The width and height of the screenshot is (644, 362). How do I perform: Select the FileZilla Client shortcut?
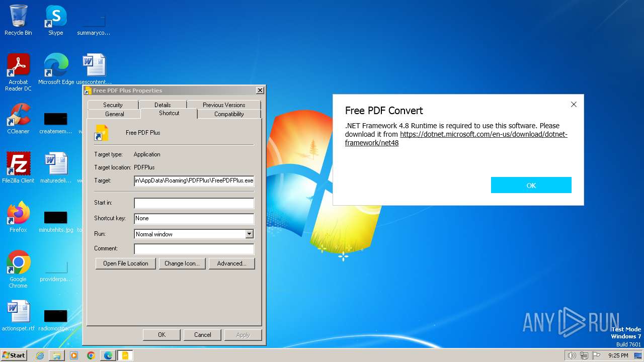point(18,167)
